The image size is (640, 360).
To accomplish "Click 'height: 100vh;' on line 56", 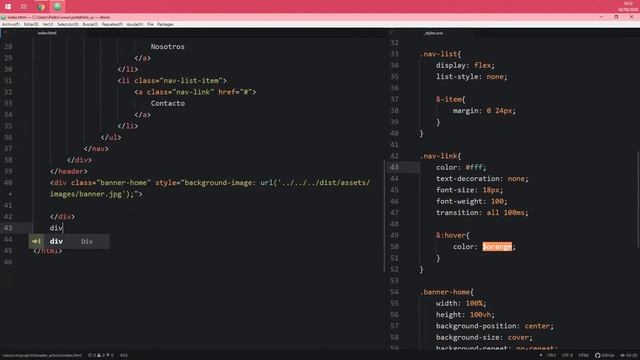I will [465, 315].
